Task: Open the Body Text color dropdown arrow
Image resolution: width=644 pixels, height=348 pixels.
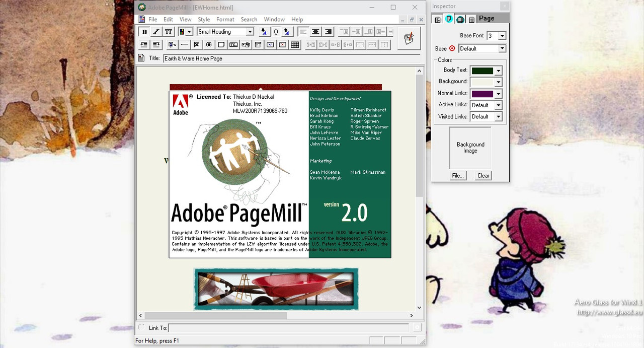Action: click(499, 71)
